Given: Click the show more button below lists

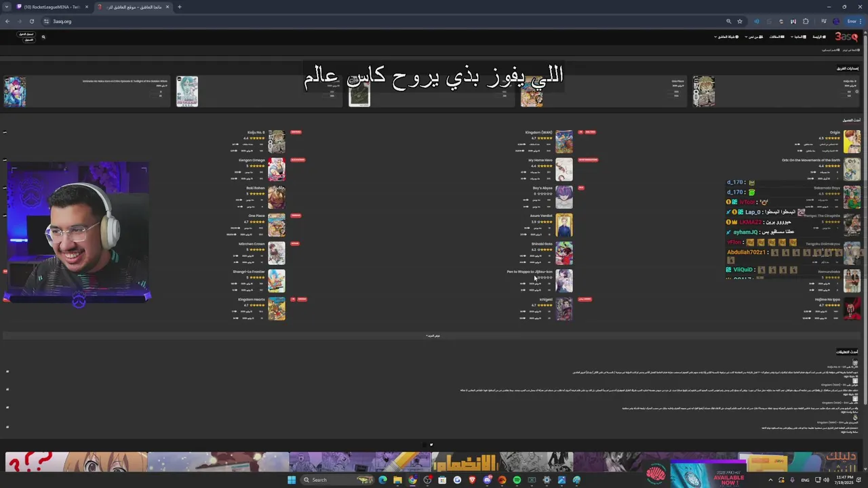Looking at the screenshot, I should (x=433, y=335).
